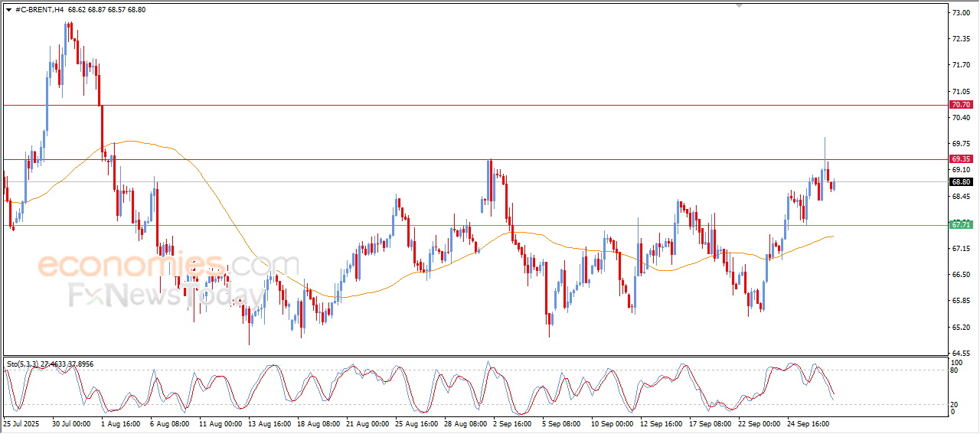This screenshot has width=980, height=434.
Task: Click the 64.55 price axis label
Action: pos(960,354)
